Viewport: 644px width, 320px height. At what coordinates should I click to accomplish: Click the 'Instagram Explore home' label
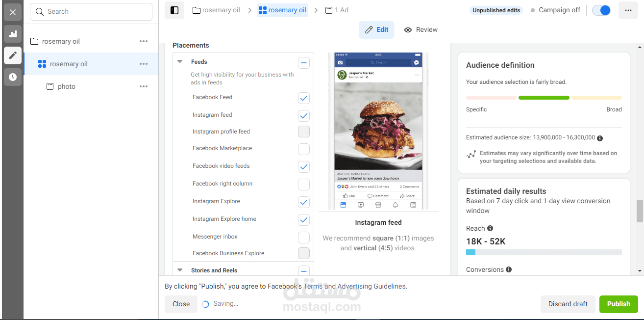click(x=224, y=219)
